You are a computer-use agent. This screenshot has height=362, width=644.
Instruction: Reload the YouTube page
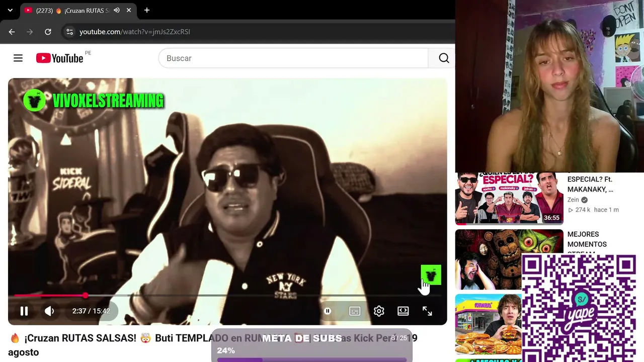48,32
